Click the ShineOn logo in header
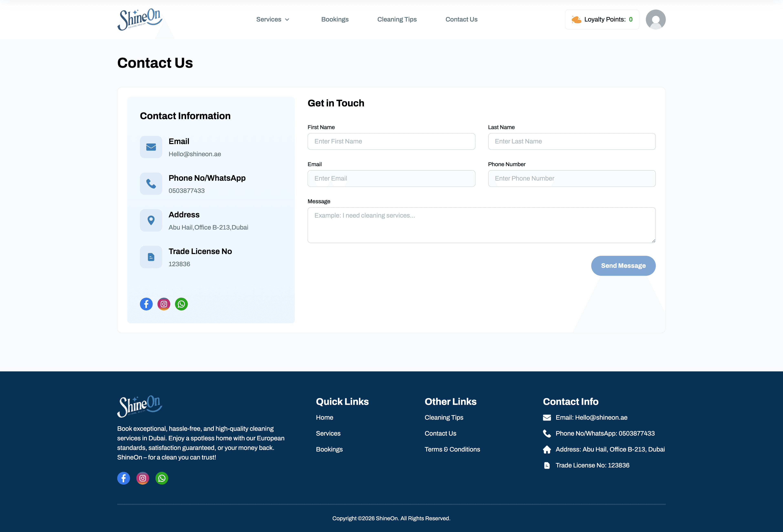 140,20
